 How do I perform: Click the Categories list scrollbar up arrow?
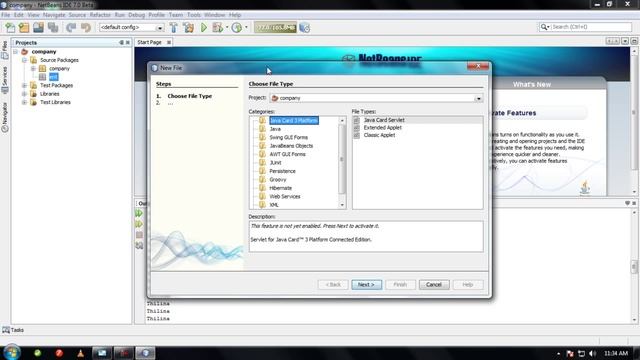coord(342,121)
